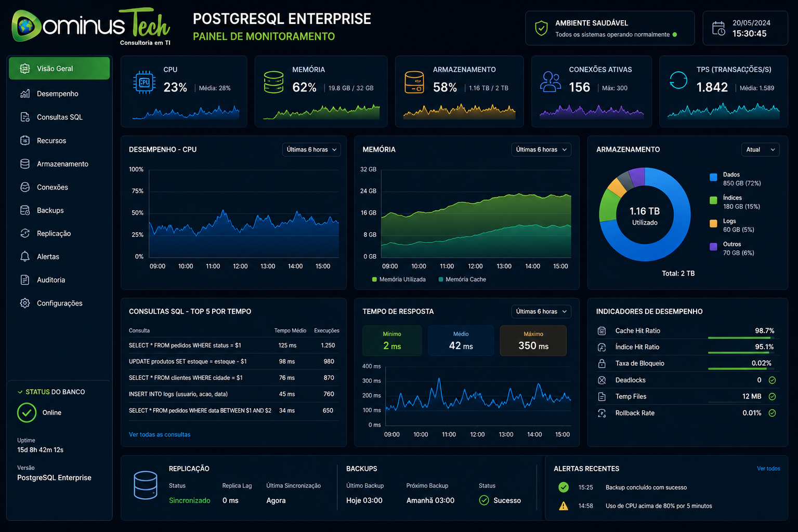Click the Recursos icon in sidebar
The image size is (798, 532).
coord(25,140)
